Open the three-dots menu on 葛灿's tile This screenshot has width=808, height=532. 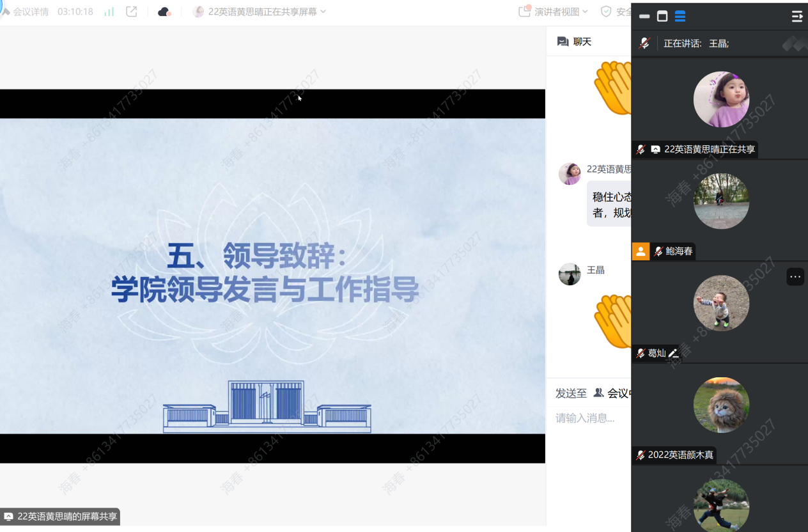(x=795, y=277)
